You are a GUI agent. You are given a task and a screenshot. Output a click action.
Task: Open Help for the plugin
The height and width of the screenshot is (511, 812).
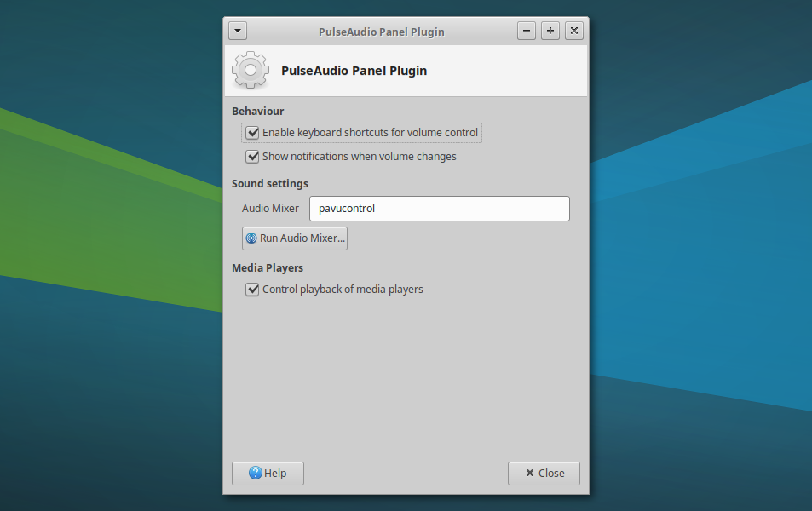click(268, 474)
